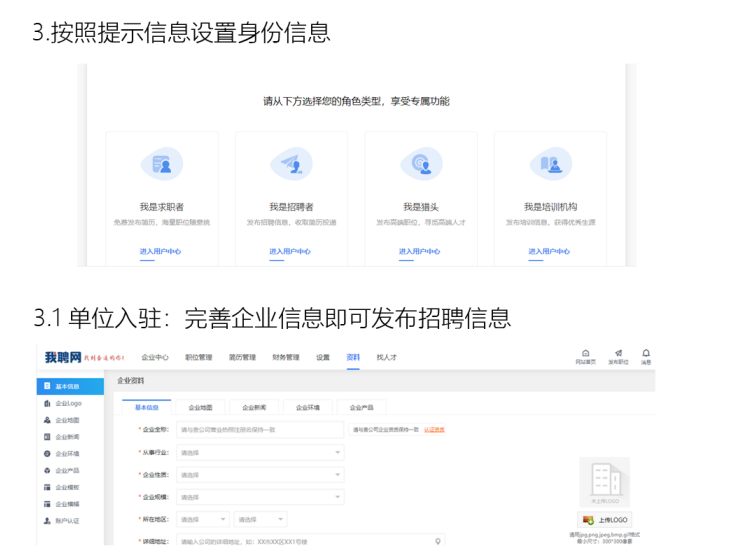Image resolution: width=742 pixels, height=559 pixels.
Task: Switch to the 企业环境 tab
Action: [308, 407]
